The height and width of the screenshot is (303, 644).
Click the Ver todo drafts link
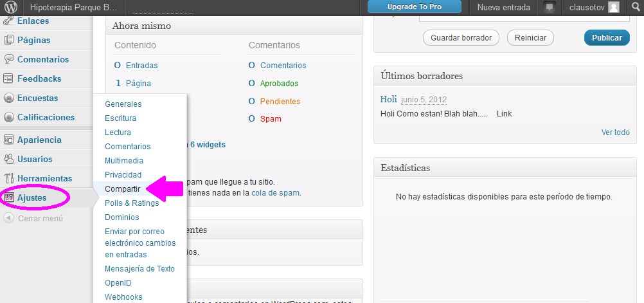tap(615, 133)
